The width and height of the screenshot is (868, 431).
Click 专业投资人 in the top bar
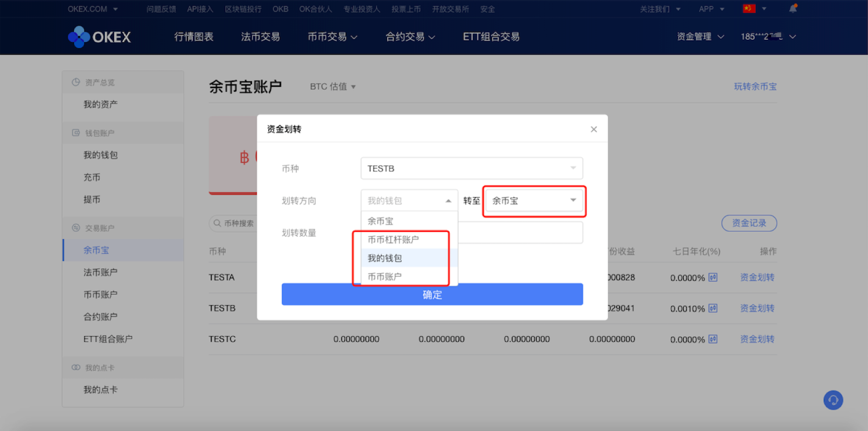pos(362,9)
